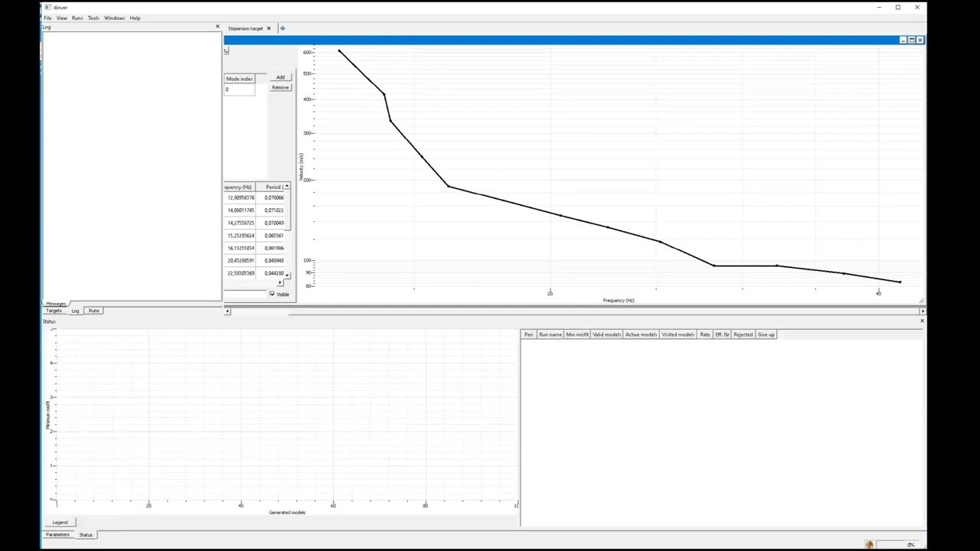Open the View menu
This screenshot has height=551, width=980.
(61, 18)
